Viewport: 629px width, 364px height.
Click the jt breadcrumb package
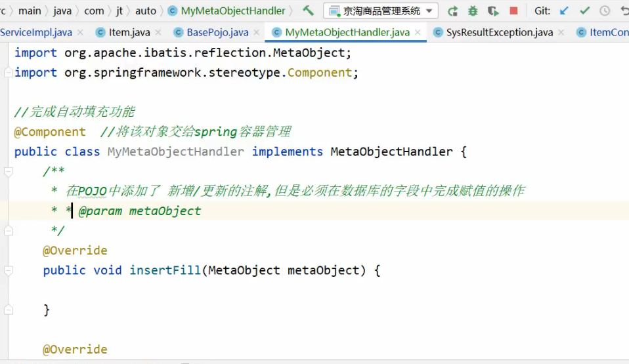pos(119,11)
